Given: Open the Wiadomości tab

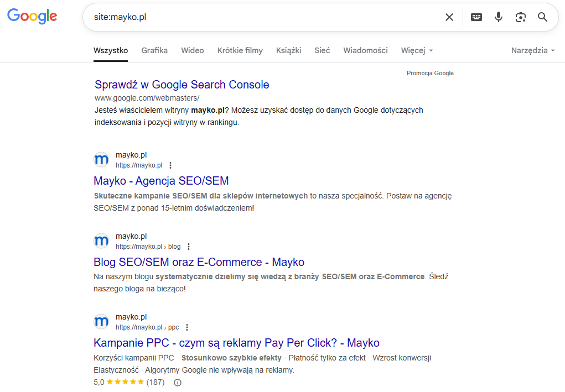Looking at the screenshot, I should tap(365, 50).
